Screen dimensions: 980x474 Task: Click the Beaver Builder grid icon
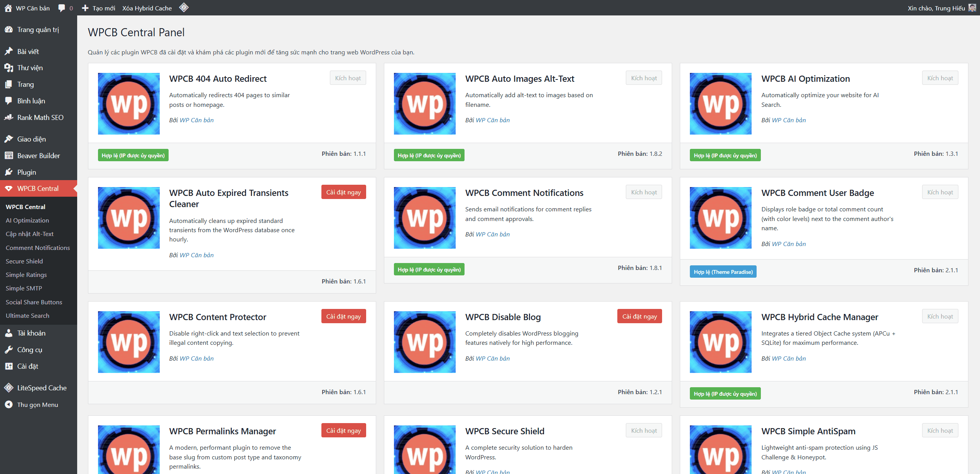(x=9, y=156)
